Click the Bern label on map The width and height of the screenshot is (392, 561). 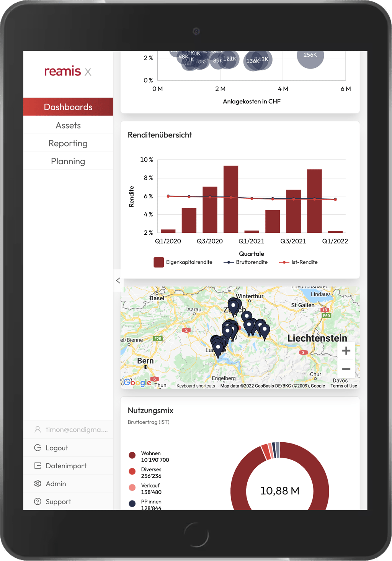pos(145,361)
